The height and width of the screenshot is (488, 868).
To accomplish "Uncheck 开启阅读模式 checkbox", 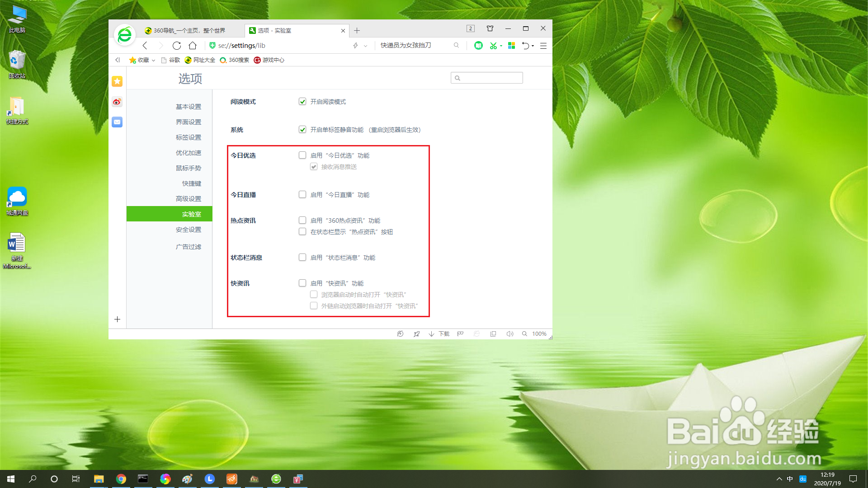I will (302, 102).
